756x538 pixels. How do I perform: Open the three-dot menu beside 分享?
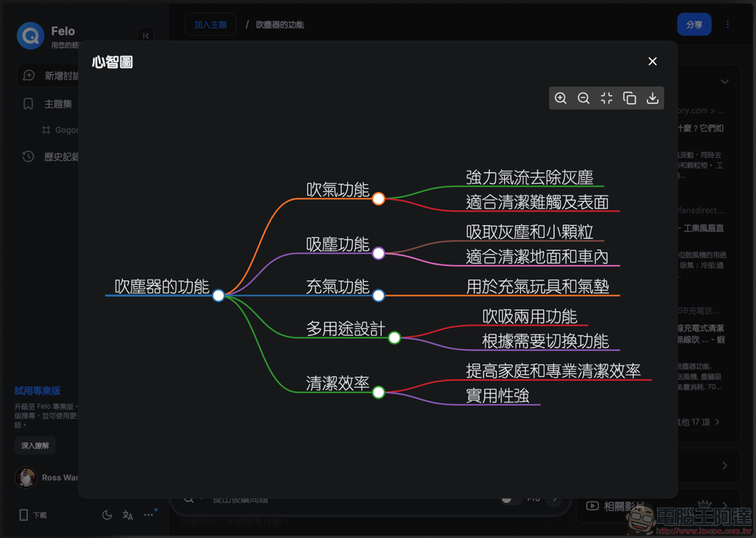727,24
